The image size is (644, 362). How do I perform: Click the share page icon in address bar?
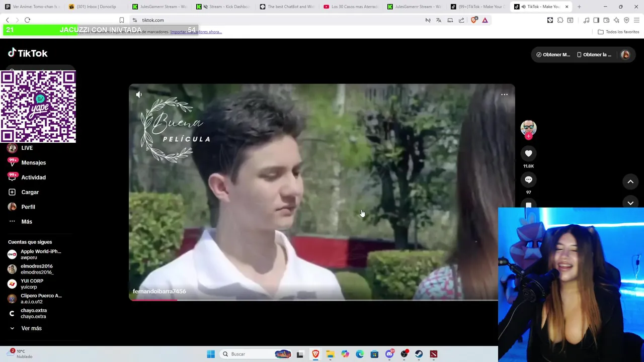click(461, 20)
